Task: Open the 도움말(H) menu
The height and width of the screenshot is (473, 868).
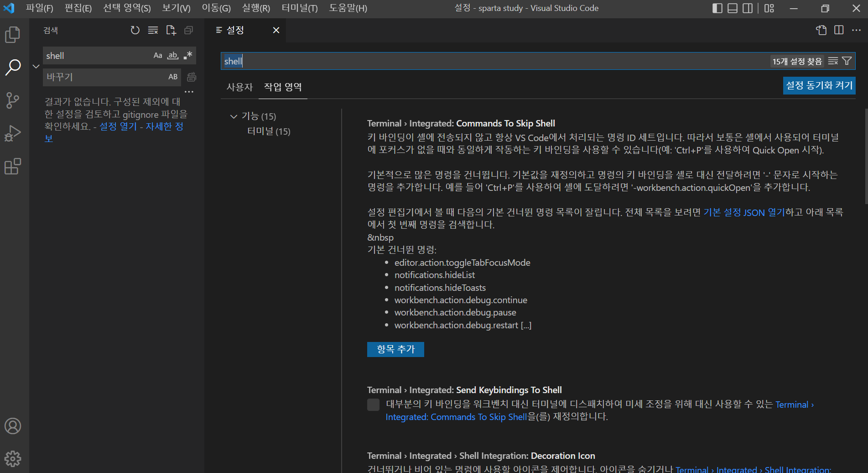Action: tap(348, 8)
